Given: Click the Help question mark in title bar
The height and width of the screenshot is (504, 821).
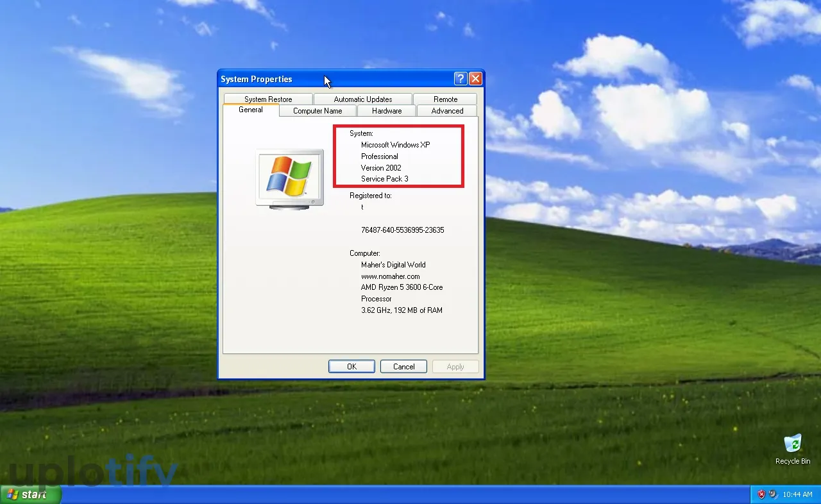Looking at the screenshot, I should pos(461,79).
